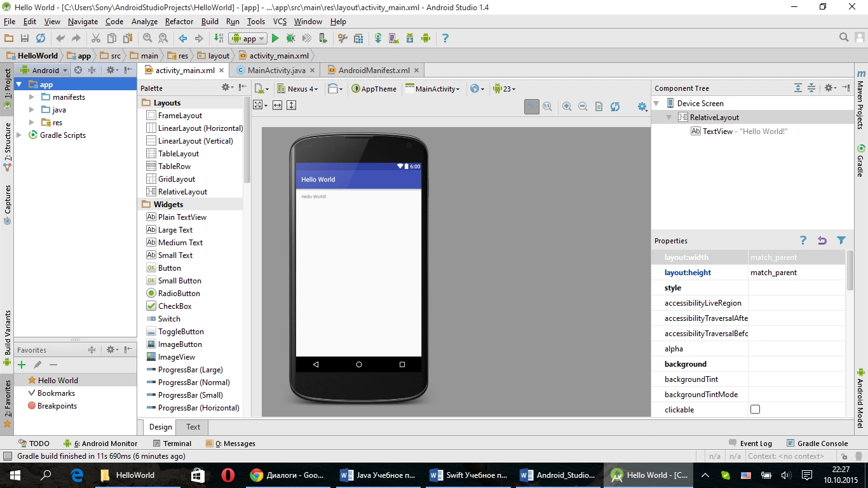
Task: Zoom in on the design preview
Action: [567, 107]
